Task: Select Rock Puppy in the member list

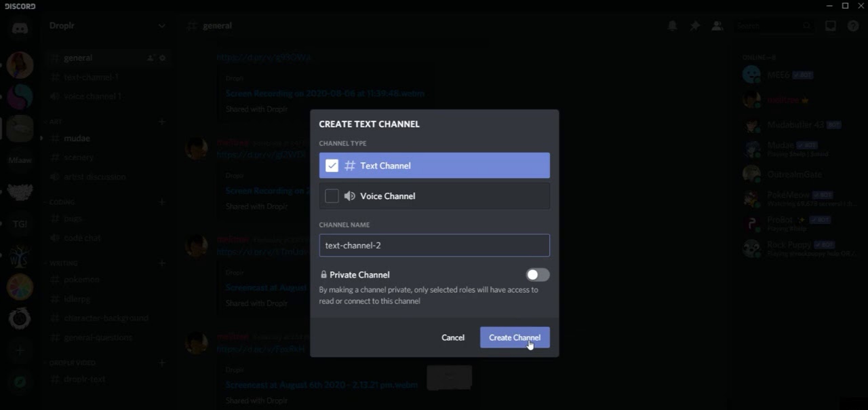Action: click(799, 248)
